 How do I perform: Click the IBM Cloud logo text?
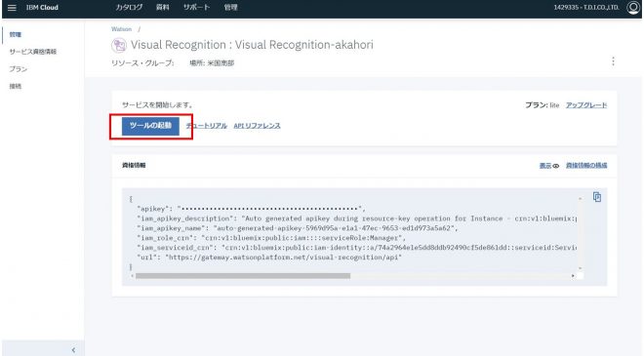(x=42, y=8)
